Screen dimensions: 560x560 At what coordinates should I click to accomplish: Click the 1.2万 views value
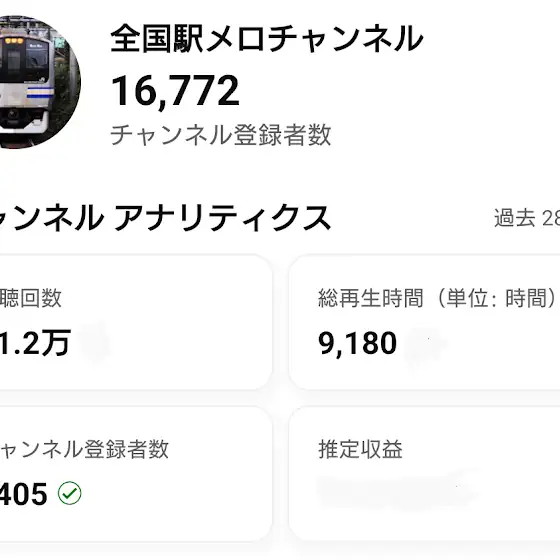[35, 342]
